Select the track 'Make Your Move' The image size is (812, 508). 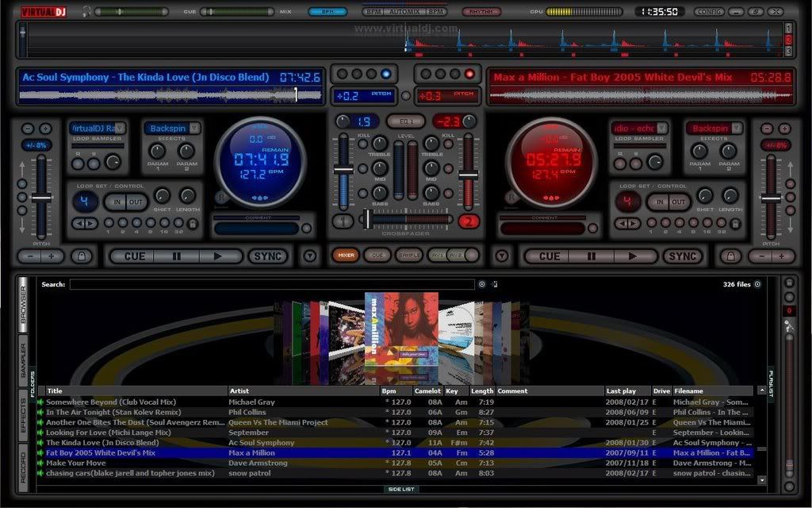click(x=76, y=463)
